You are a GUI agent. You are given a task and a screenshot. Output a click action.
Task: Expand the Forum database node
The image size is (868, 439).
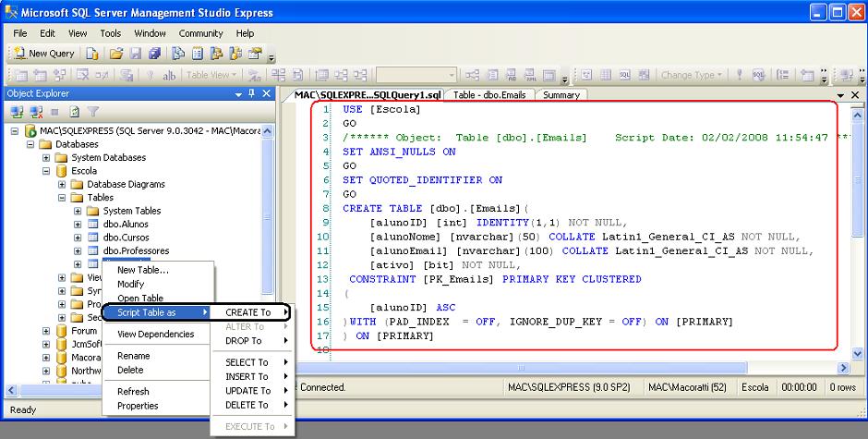[46, 331]
